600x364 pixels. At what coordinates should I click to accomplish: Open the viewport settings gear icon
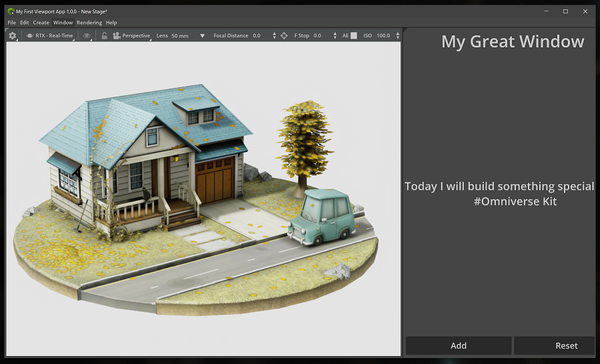(12, 36)
